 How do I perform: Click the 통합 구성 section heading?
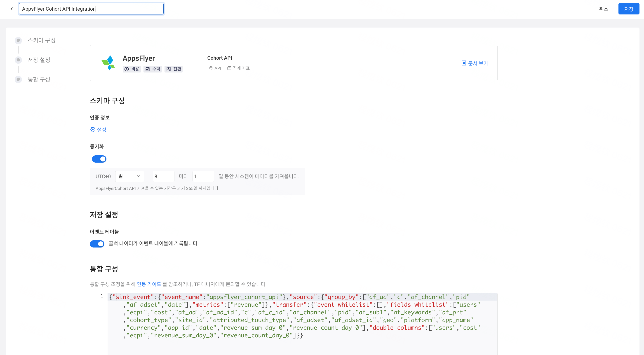tap(104, 269)
